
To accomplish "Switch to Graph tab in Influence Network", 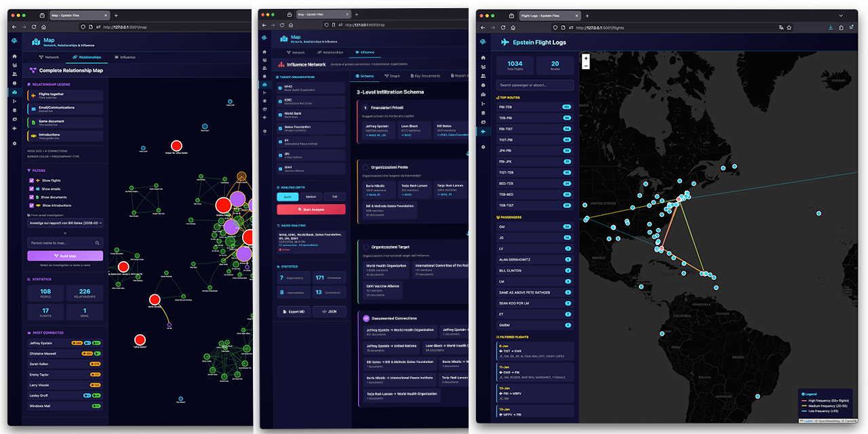I will pyautogui.click(x=392, y=76).
